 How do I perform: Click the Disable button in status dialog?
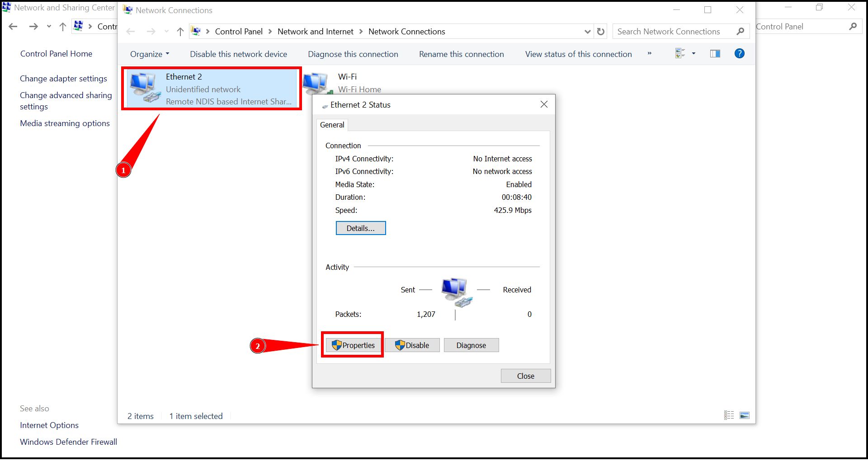click(412, 345)
